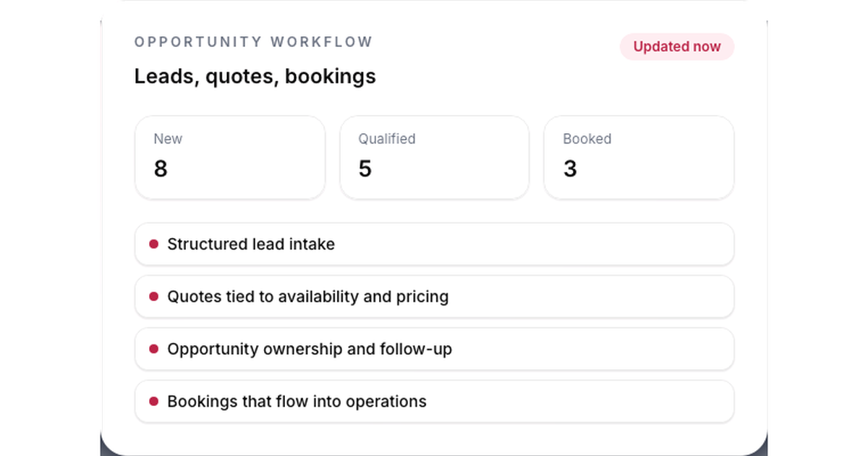Click the bullet marker for Bookings that flow item
868x456 pixels.
tap(153, 401)
